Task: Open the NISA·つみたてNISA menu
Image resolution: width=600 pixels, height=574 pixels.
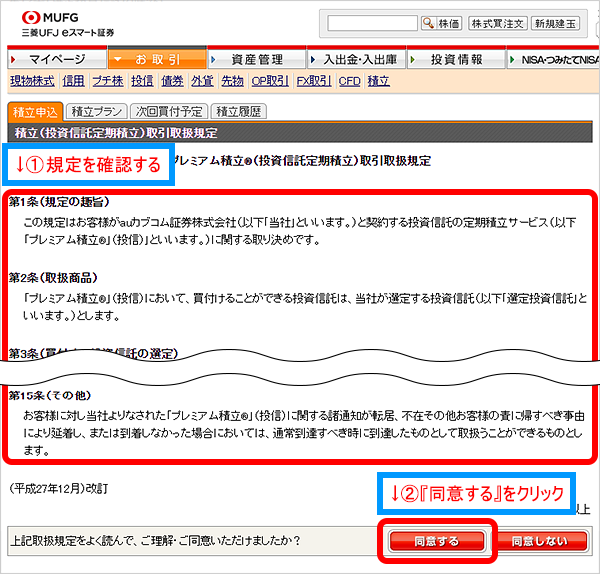Action: 553,59
